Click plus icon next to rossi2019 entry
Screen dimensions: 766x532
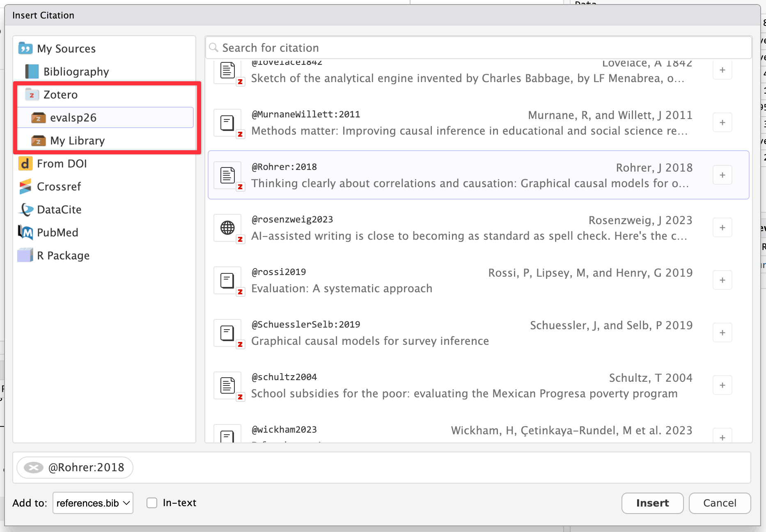coord(722,280)
